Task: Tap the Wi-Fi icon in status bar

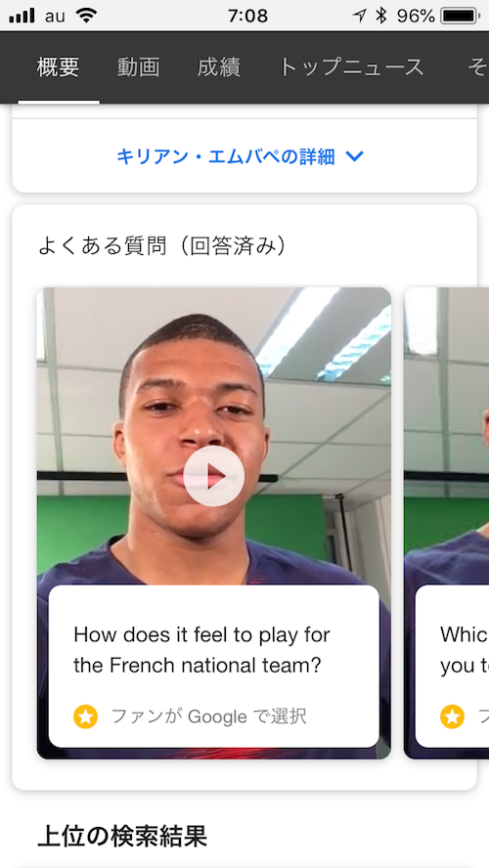Action: (85, 16)
